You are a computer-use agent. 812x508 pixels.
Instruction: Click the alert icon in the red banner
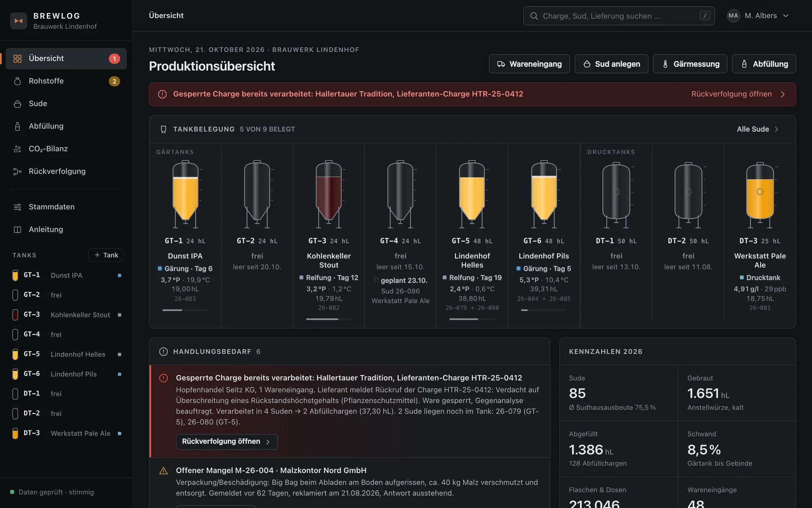[162, 94]
